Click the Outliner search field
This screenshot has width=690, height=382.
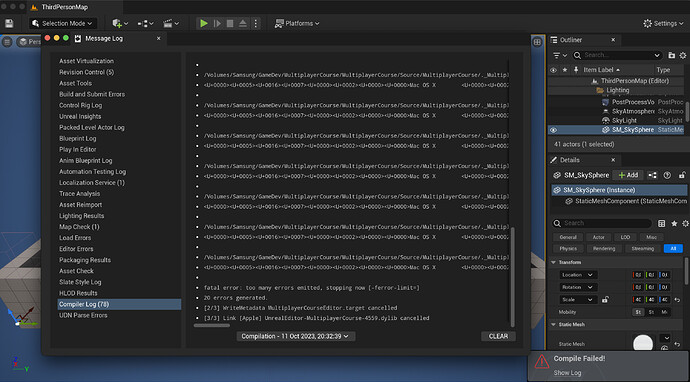click(616, 55)
